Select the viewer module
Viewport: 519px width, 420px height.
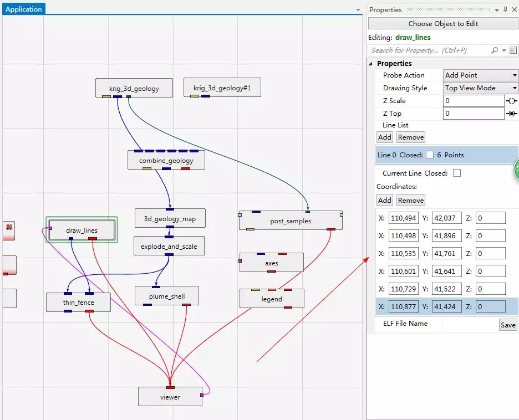click(x=170, y=397)
